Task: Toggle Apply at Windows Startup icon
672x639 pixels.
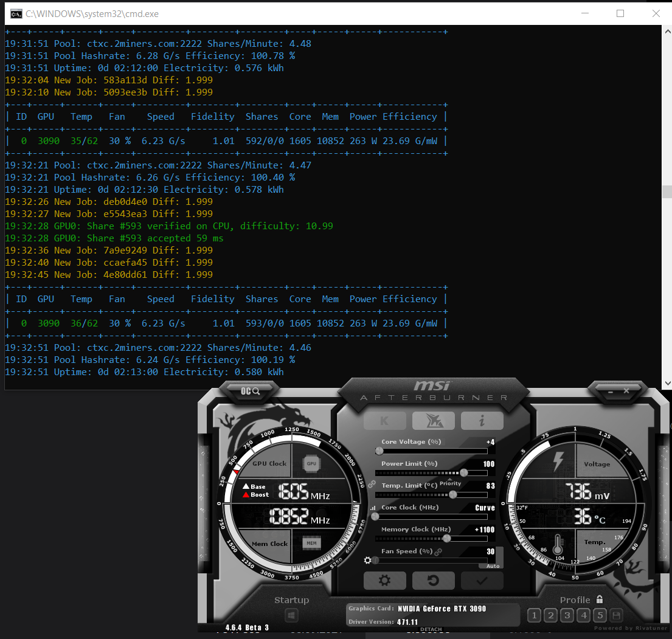Action: [x=291, y=616]
